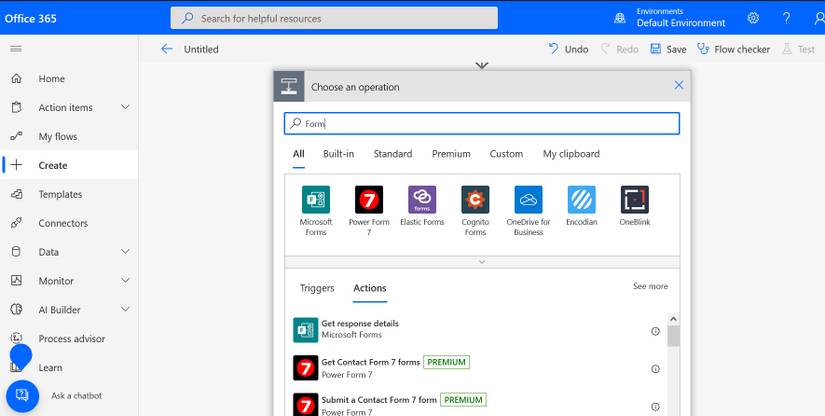Viewport: 825px width, 416px height.
Task: Select the OneBlink connector icon
Action: [x=634, y=200]
